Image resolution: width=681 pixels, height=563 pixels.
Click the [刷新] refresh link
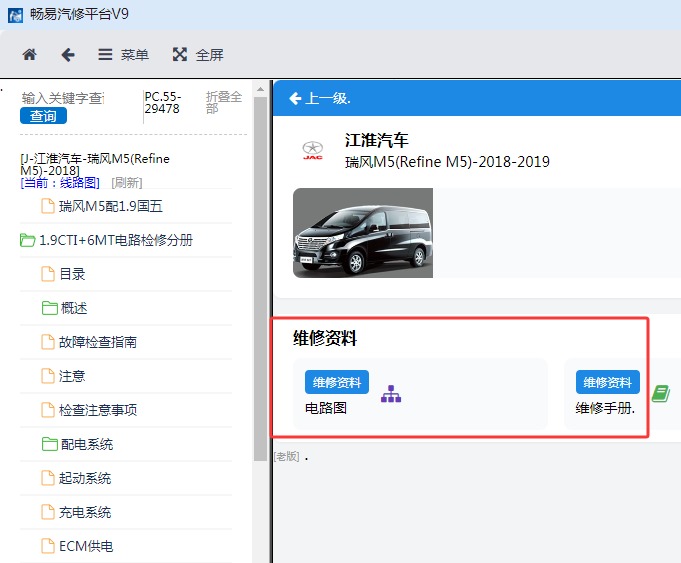coord(127,182)
